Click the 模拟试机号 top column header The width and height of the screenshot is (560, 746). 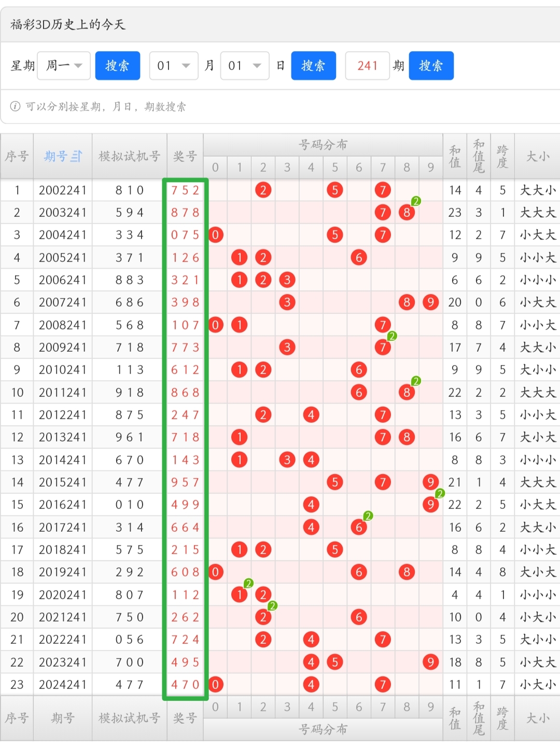tap(130, 156)
